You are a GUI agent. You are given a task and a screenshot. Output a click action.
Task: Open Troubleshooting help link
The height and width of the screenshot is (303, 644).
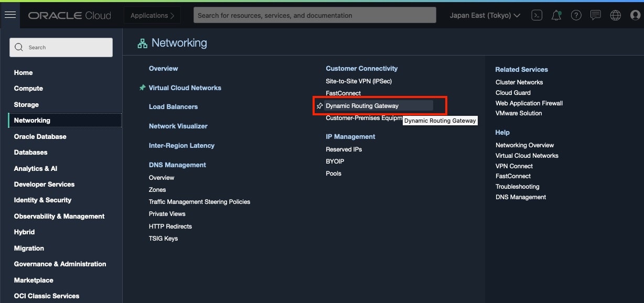[x=517, y=187]
